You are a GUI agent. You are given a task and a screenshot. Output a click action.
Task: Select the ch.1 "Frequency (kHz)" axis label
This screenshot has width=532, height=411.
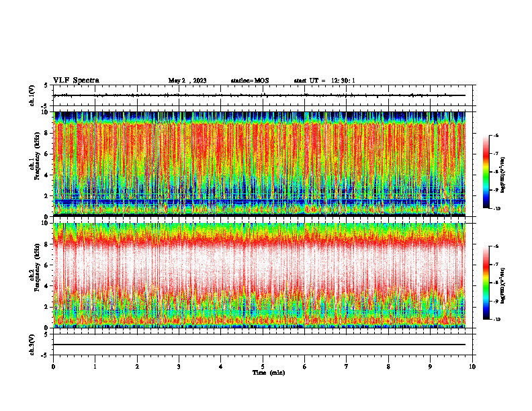[37, 156]
